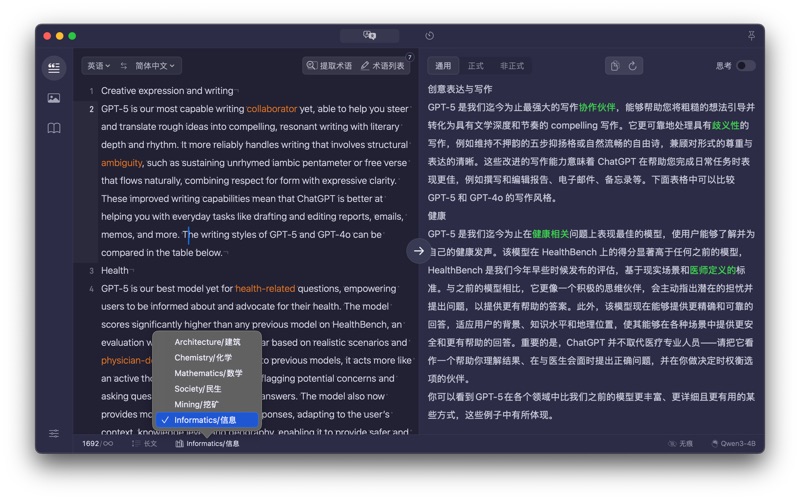
Task: Select the text translation mode sidebar icon
Action: [x=54, y=67]
